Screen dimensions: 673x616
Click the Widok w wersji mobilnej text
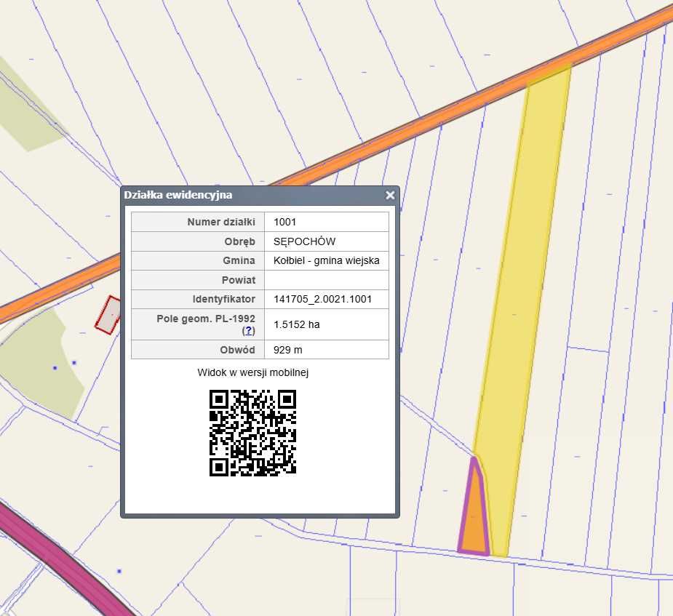(x=252, y=372)
